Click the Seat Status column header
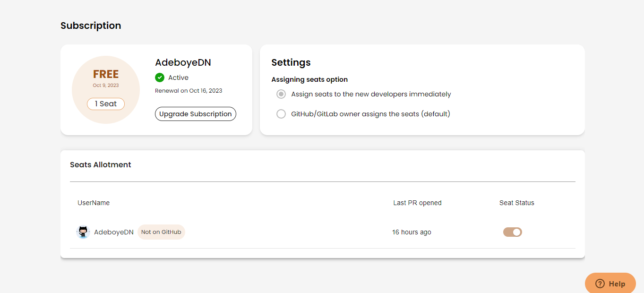Viewport: 644px width, 293px height. (516, 203)
